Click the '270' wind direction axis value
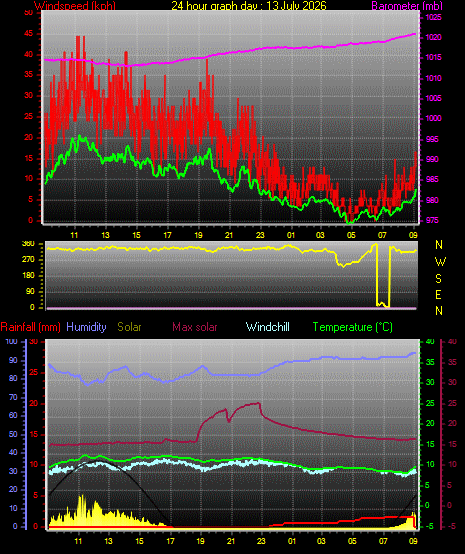The width and height of the screenshot is (465, 554). [28, 259]
